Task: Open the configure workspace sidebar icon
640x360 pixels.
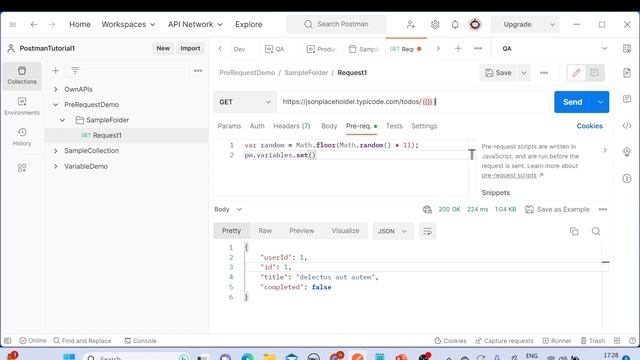Action: [22, 168]
